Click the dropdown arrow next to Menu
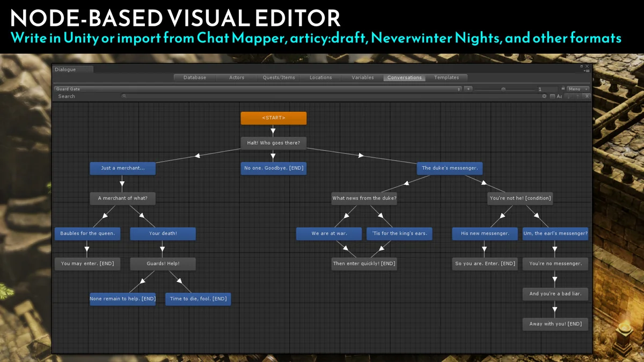 (x=587, y=88)
